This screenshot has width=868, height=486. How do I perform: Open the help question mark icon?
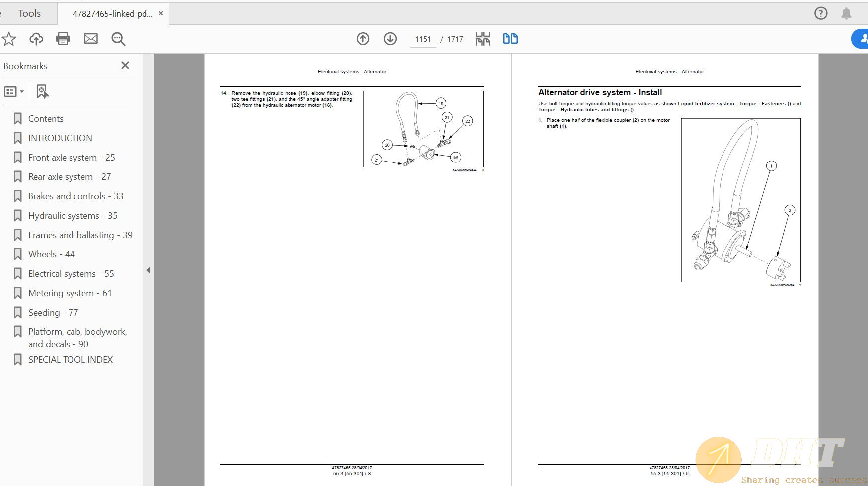tap(821, 13)
